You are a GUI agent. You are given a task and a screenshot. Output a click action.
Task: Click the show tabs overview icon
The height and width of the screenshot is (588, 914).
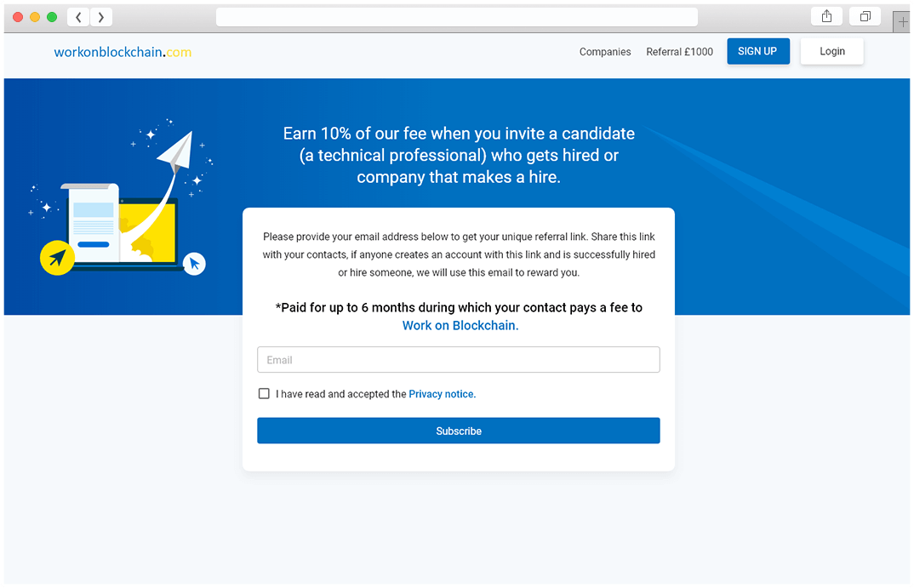[865, 17]
